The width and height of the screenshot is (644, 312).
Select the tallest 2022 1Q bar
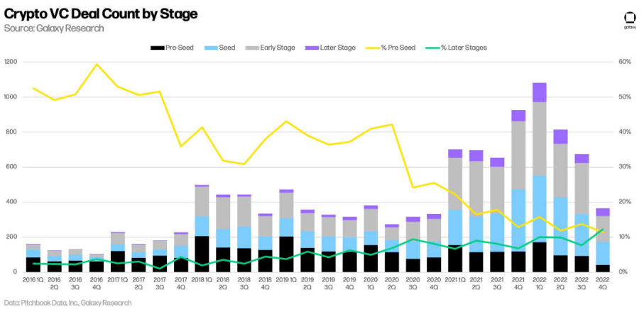pos(540,178)
